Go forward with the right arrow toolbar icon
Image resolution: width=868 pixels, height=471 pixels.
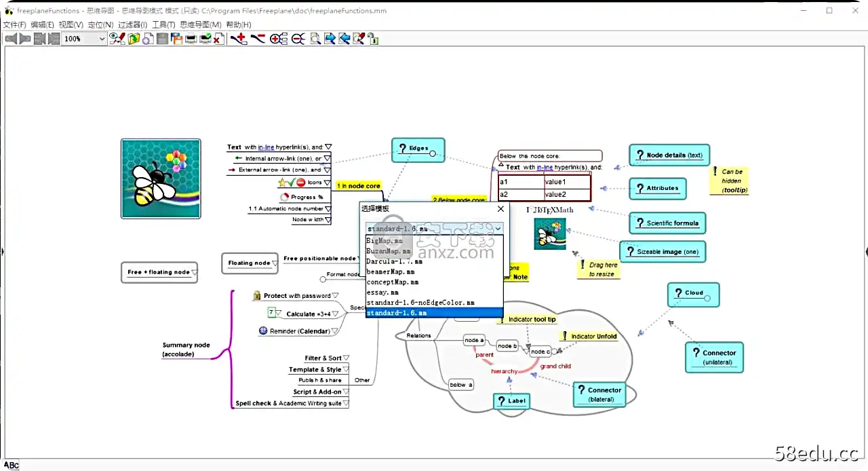pos(25,39)
